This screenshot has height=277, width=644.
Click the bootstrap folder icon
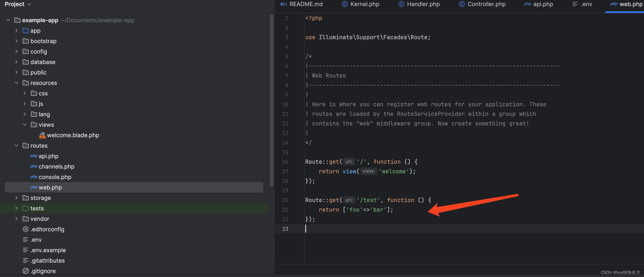[x=25, y=41]
